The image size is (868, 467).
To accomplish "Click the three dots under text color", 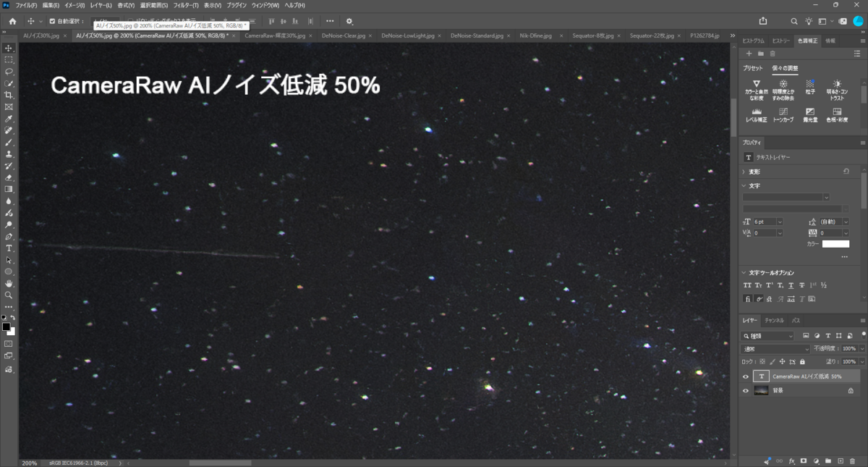I will (844, 257).
